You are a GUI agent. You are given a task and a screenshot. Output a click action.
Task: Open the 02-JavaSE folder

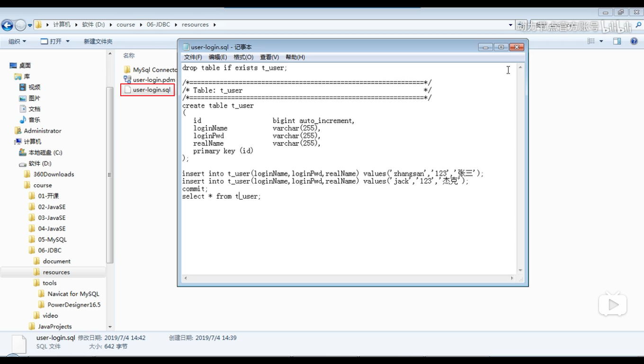coord(47,207)
